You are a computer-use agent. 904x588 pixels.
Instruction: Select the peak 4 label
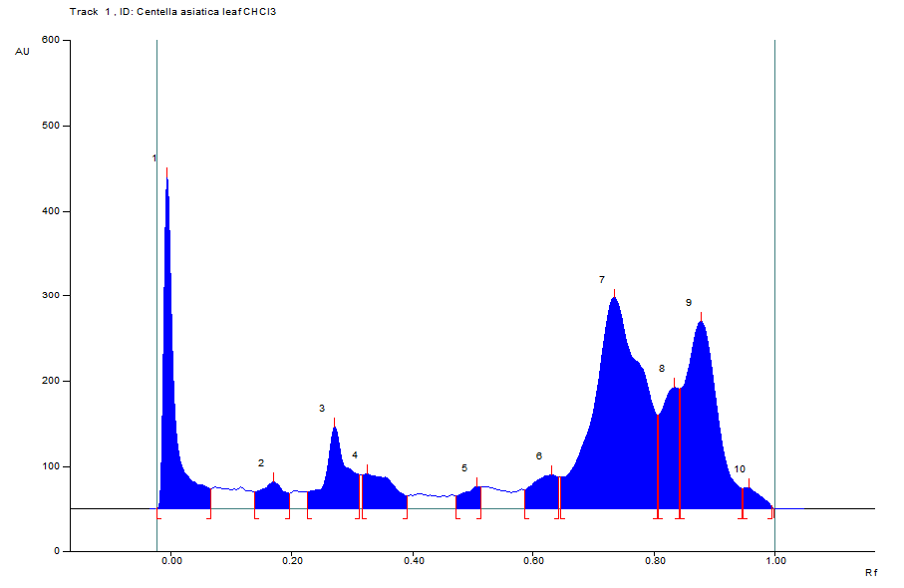355,455
